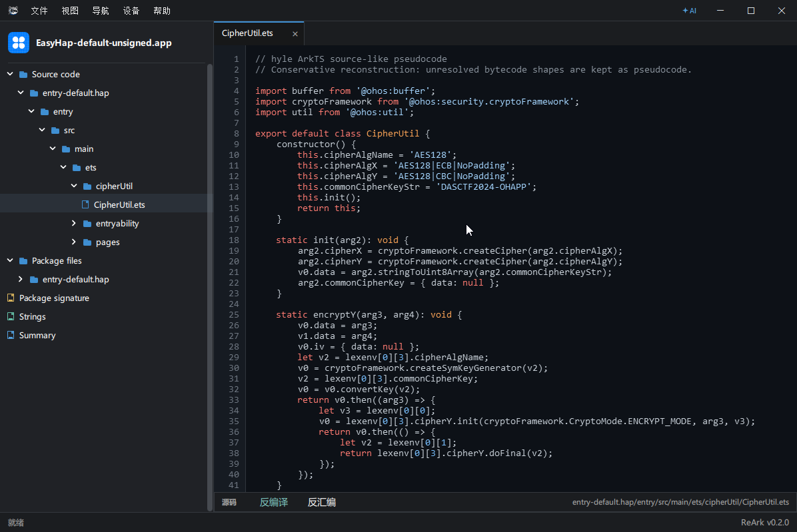Viewport: 797px width, 532px height.
Task: Click the EasyHap-default-unsigned.app title
Action: pyautogui.click(x=104, y=43)
